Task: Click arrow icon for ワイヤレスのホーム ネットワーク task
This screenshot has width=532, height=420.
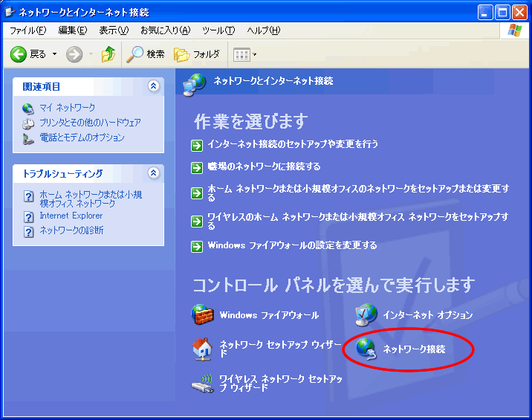Action: pos(197,222)
